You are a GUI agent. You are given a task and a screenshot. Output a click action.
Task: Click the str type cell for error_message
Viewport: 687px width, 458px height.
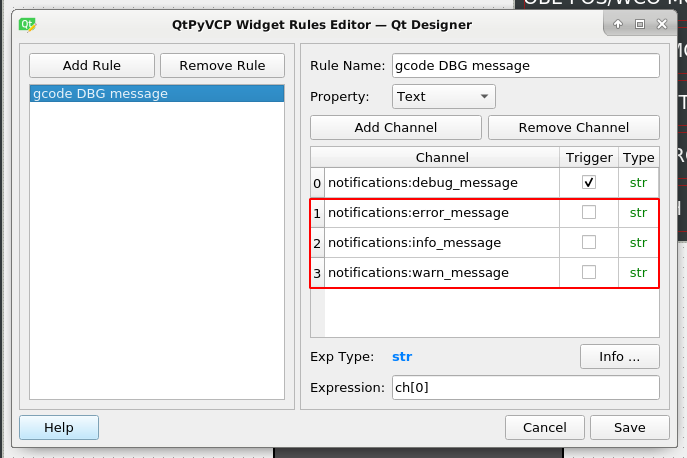click(638, 213)
